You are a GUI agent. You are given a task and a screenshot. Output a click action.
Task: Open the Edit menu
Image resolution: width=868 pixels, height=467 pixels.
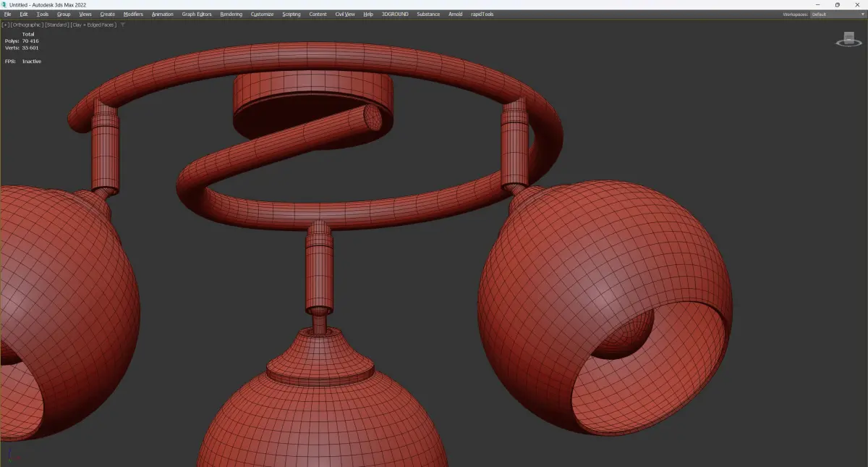click(24, 14)
